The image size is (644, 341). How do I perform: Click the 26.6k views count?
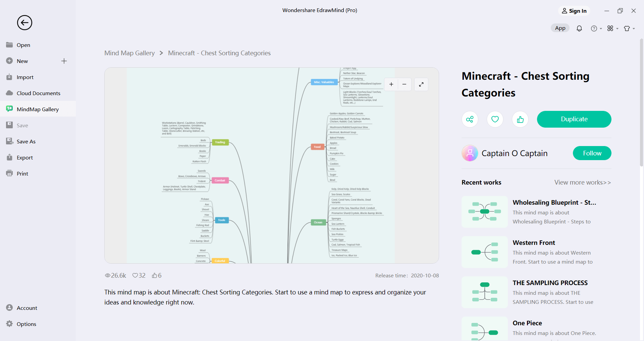(x=115, y=275)
